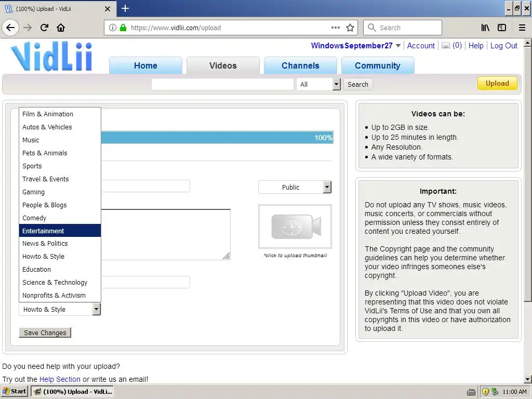Viewport: 532px width, 399px height.
Task: Click Save Changes button
Action: [45, 332]
